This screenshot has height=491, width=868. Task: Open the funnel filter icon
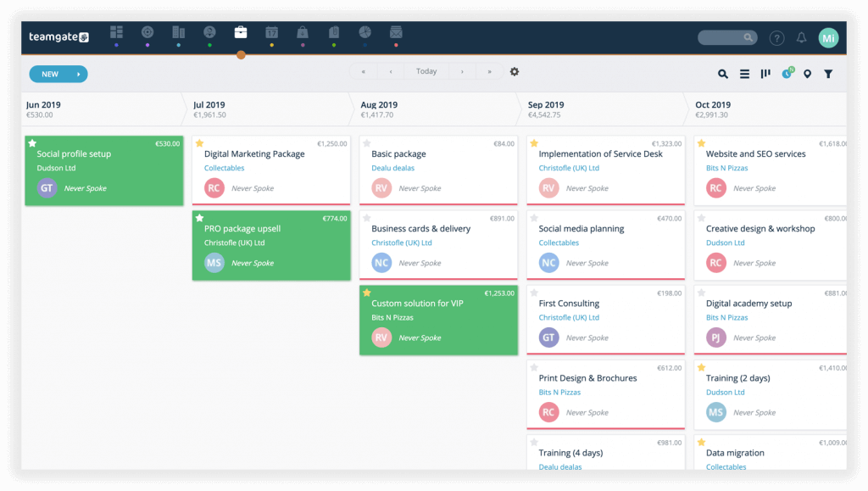pyautogui.click(x=828, y=74)
